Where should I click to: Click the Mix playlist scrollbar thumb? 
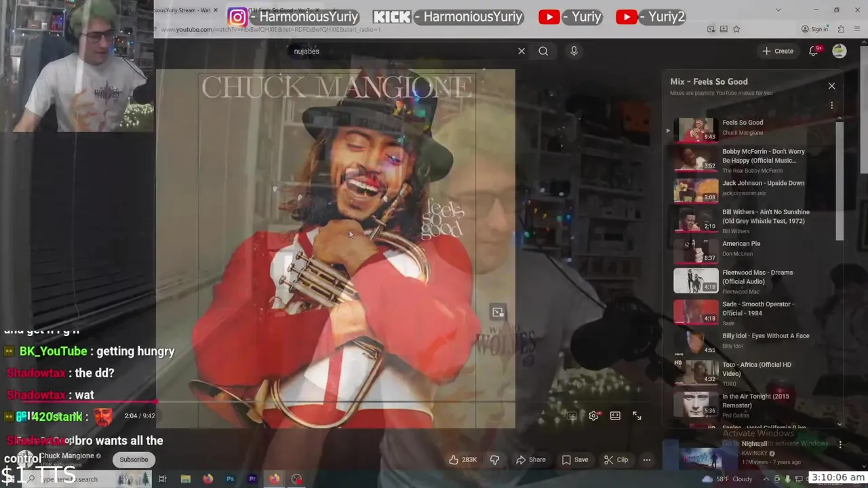[x=840, y=182]
